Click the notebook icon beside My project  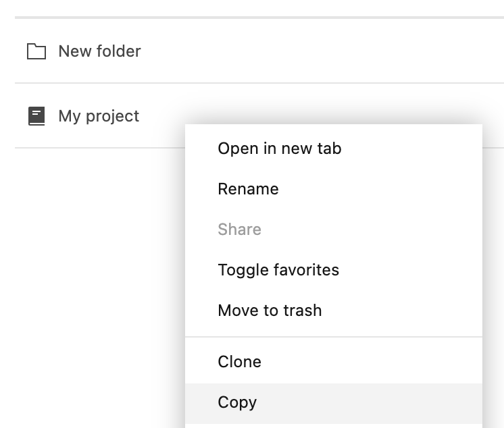36,116
